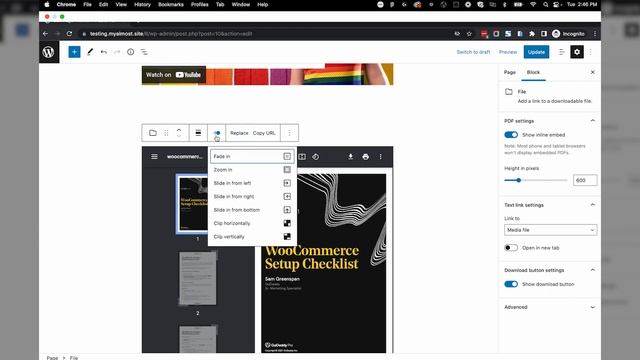Choose Slide in from bottom option

[252, 210]
